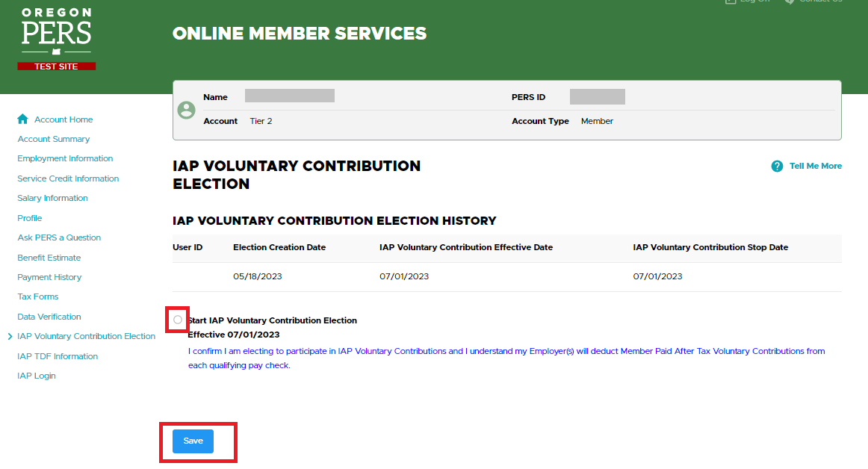Select Ask PERS a Question

pos(59,238)
